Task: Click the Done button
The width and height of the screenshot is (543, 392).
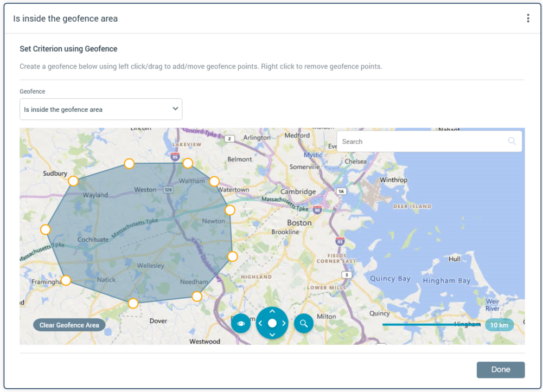Action: (x=500, y=370)
